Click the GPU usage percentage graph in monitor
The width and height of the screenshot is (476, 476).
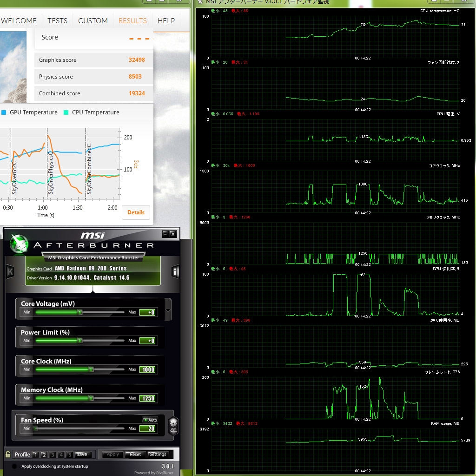pos(335,294)
